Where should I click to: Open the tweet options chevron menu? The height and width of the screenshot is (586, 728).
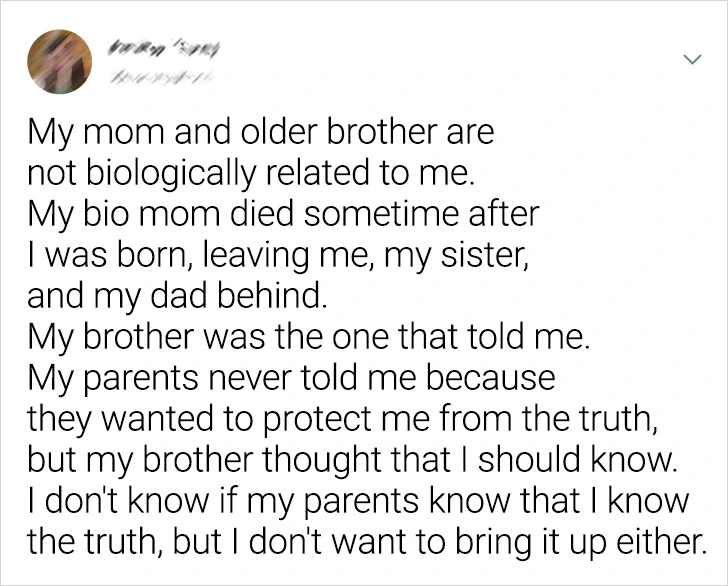tap(690, 61)
